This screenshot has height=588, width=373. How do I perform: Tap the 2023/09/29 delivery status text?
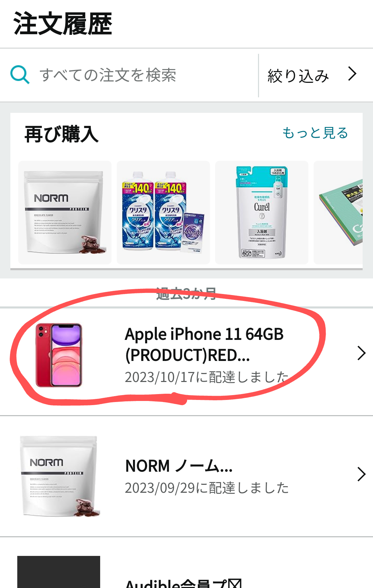[x=207, y=488]
